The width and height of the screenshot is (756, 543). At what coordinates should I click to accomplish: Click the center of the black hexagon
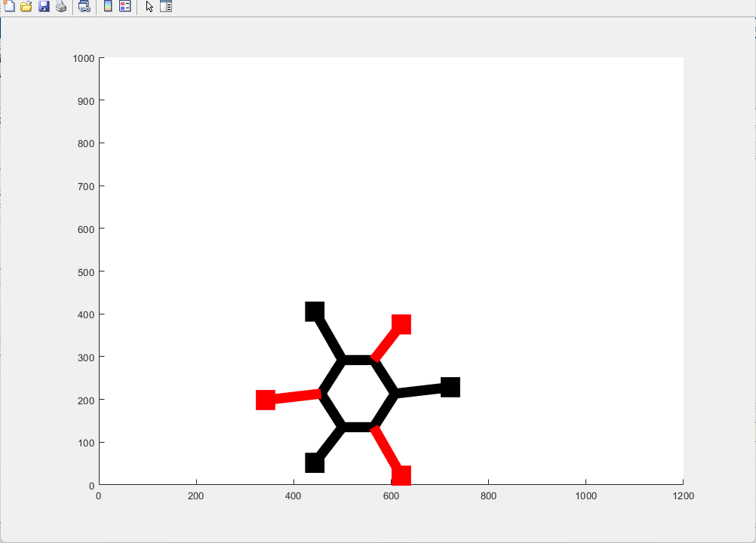tap(358, 394)
